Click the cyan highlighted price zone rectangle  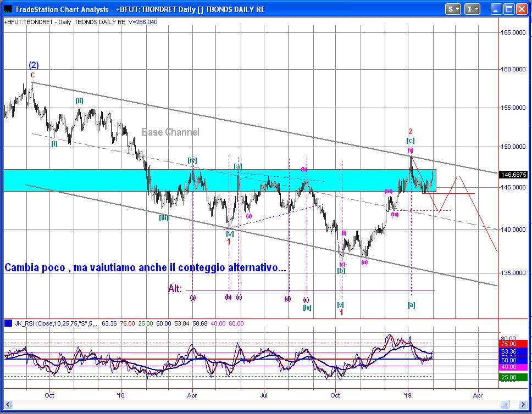pyautogui.click(x=220, y=181)
